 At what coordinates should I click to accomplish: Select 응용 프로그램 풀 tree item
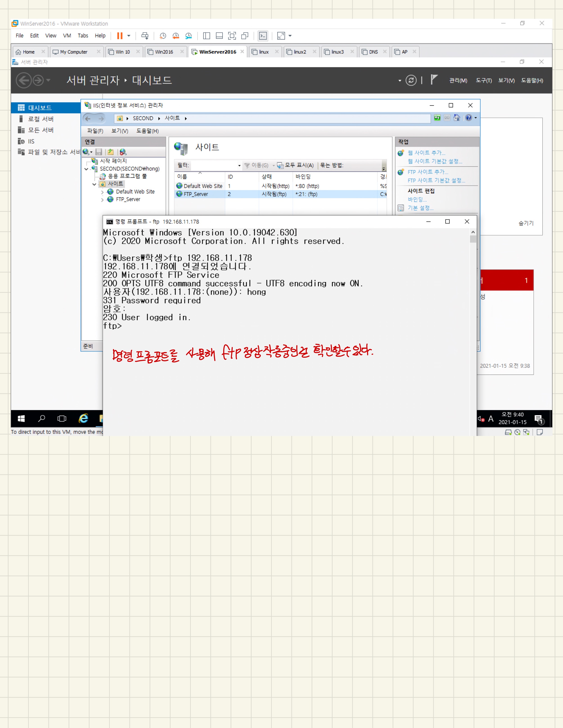127,176
